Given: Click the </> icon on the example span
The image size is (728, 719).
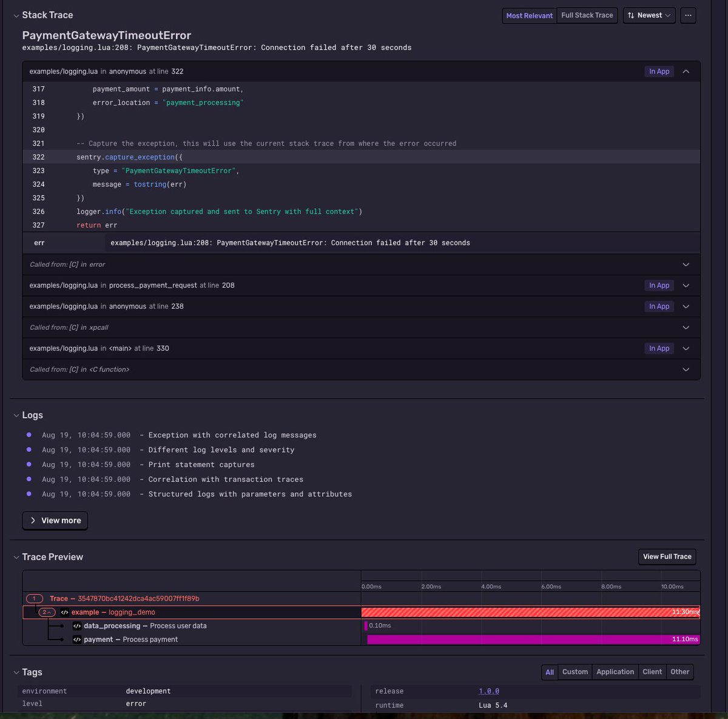Looking at the screenshot, I should click(64, 612).
